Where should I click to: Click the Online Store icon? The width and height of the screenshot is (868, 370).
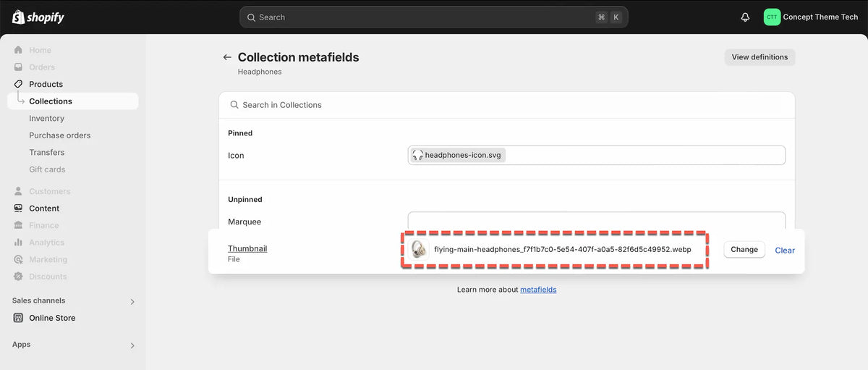18,318
